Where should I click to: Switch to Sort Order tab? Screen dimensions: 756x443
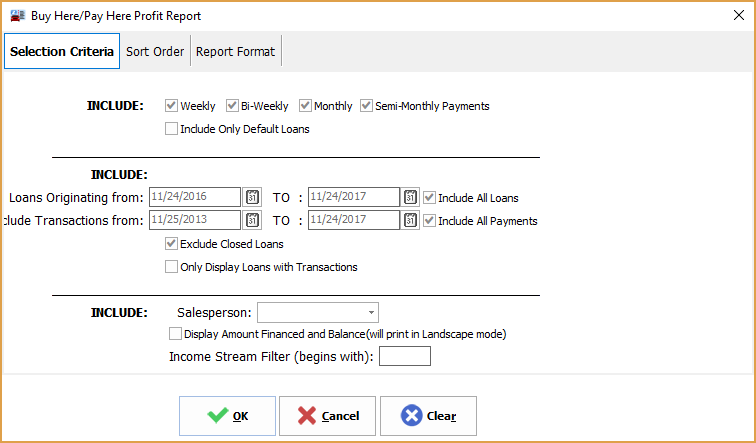coord(155,52)
